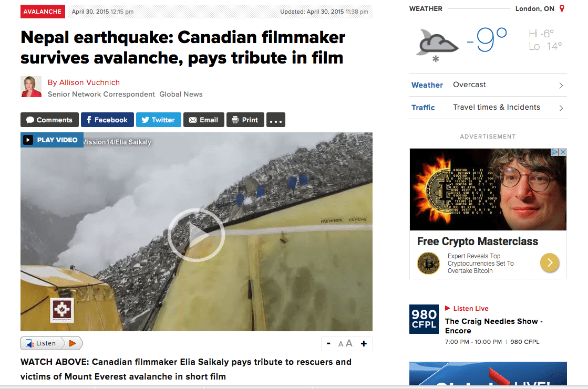This screenshot has height=389, width=588.
Task: Open the 980 CFPL Listen Live link
Action: pyautogui.click(x=471, y=309)
